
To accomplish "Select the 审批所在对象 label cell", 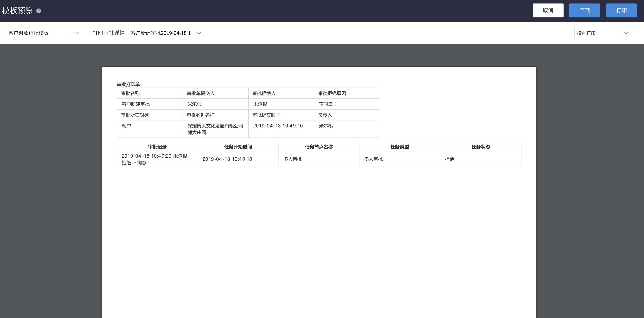I will (x=150, y=115).
